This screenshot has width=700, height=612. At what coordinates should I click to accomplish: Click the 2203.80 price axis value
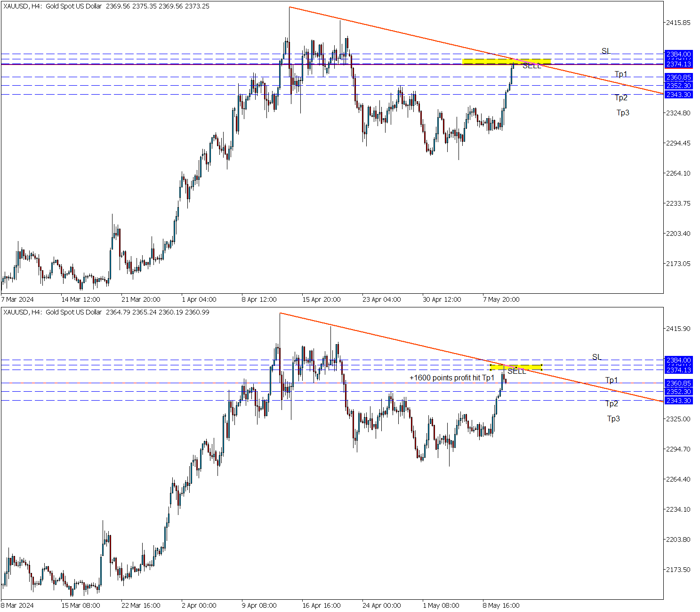point(678,540)
